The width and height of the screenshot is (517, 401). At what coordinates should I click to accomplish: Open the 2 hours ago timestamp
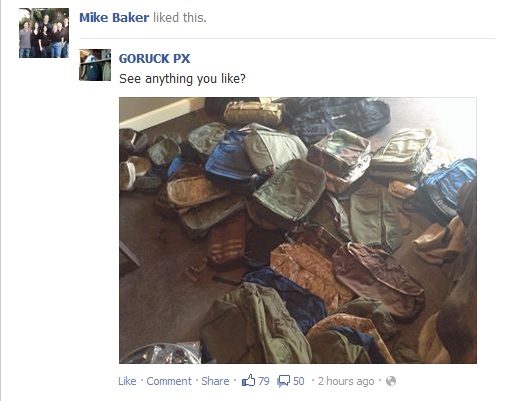coord(346,381)
